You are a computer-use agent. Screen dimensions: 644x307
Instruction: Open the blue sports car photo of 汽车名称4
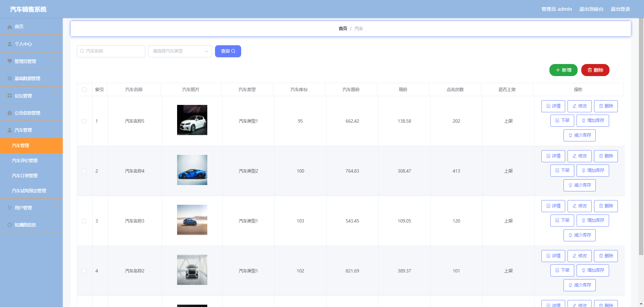click(x=192, y=170)
